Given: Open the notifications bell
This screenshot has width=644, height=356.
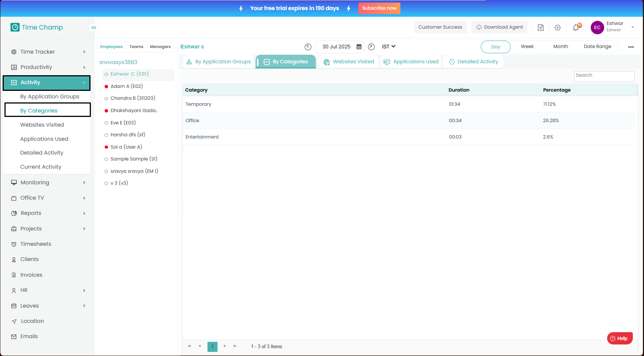Looking at the screenshot, I should [576, 28].
